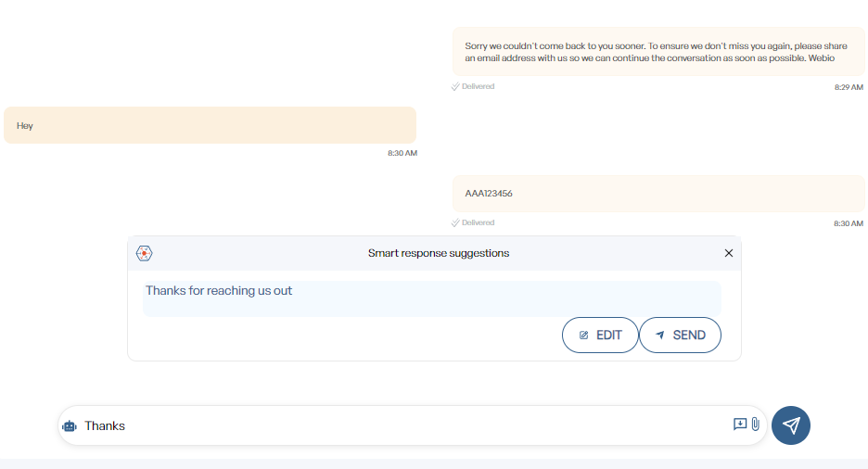868x469 pixels.
Task: Click the "Hey" incoming message bubble
Action: click(x=210, y=125)
